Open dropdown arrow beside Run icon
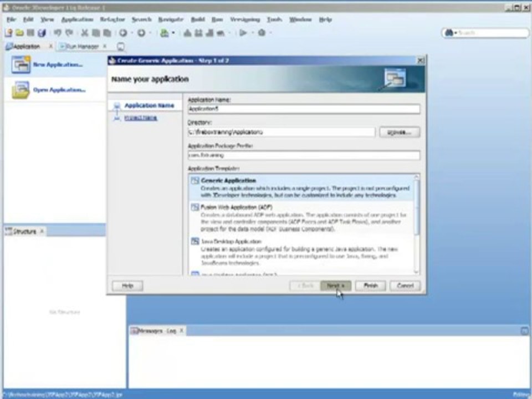 click(x=252, y=33)
